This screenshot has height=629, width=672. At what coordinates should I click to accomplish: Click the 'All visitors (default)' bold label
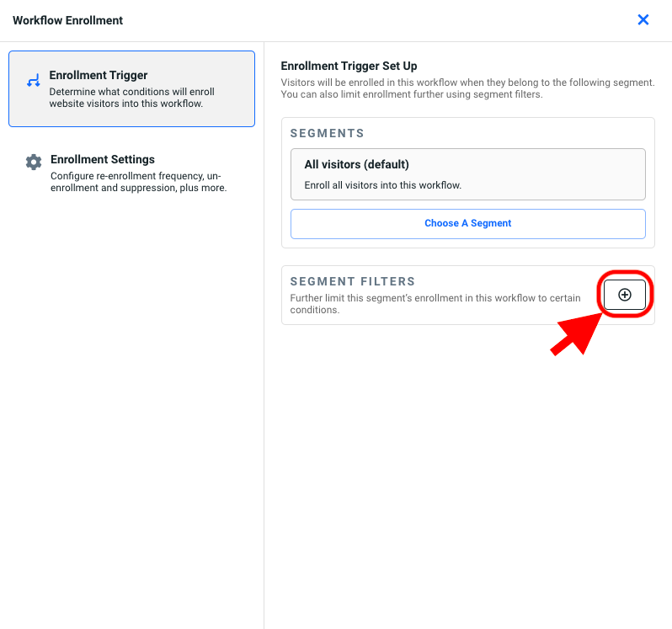[356, 165]
